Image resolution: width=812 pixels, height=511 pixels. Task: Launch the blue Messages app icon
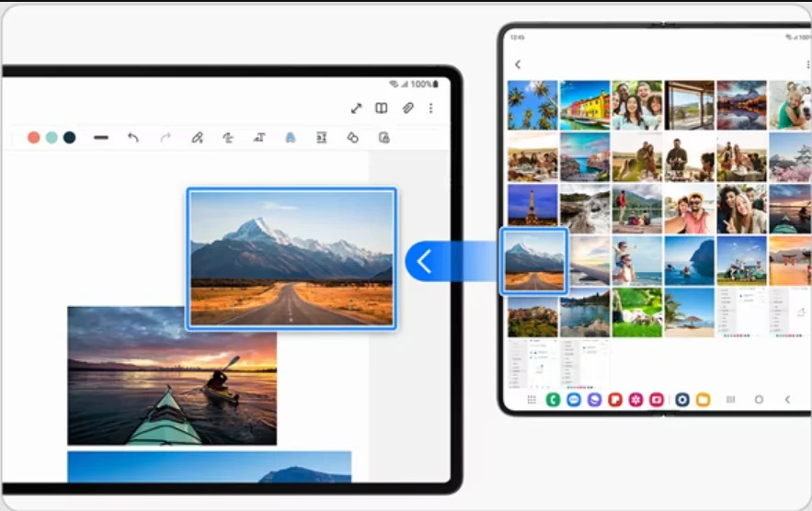(574, 399)
